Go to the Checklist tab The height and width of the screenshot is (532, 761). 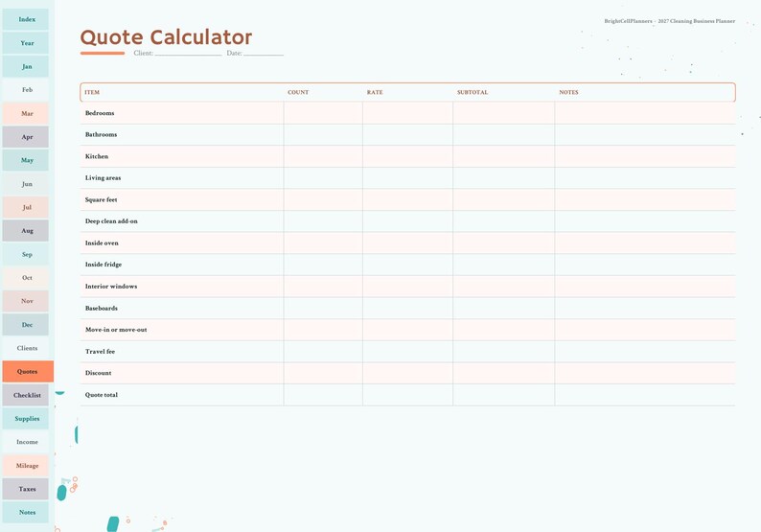click(x=26, y=395)
